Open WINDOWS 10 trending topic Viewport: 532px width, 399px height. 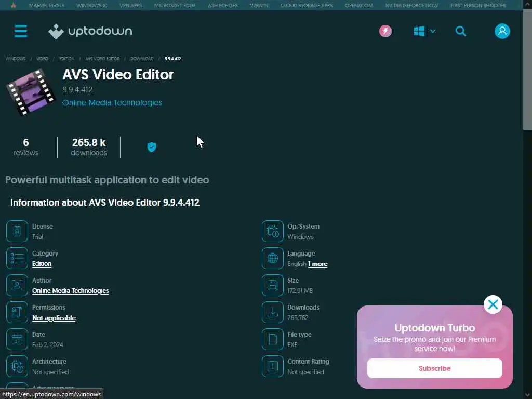[x=91, y=5]
